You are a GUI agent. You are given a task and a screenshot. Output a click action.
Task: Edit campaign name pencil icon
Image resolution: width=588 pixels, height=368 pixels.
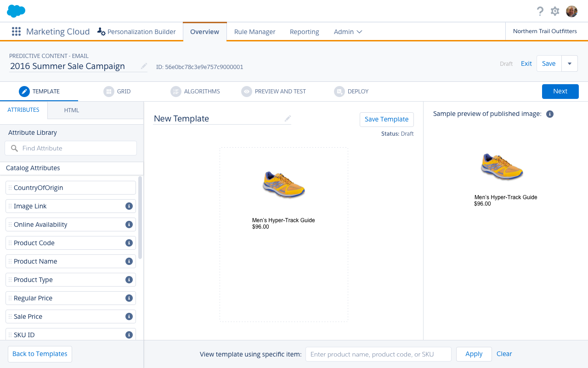click(x=144, y=66)
